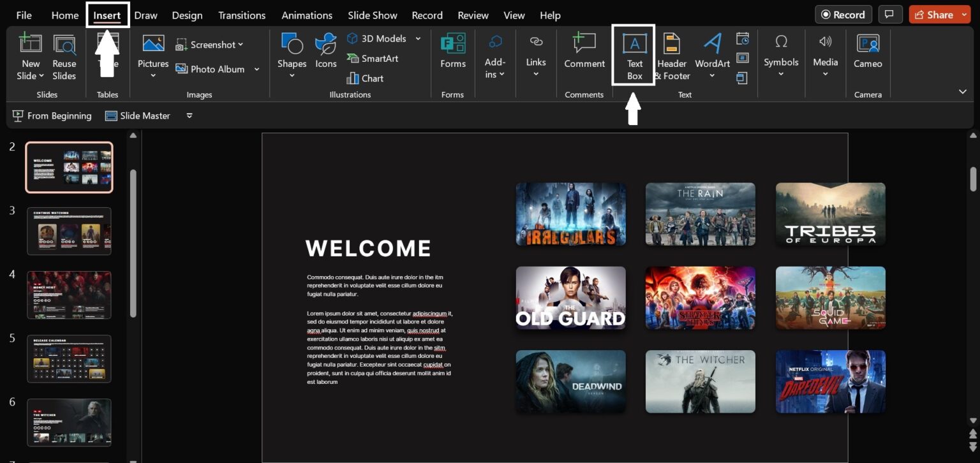The height and width of the screenshot is (463, 980).
Task: Switch to the Design tab
Action: coord(187,15)
